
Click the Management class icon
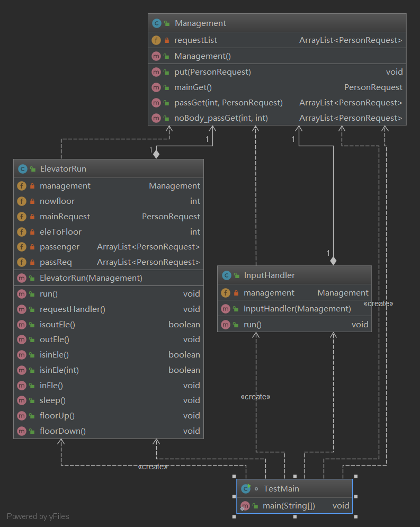pyautogui.click(x=156, y=23)
